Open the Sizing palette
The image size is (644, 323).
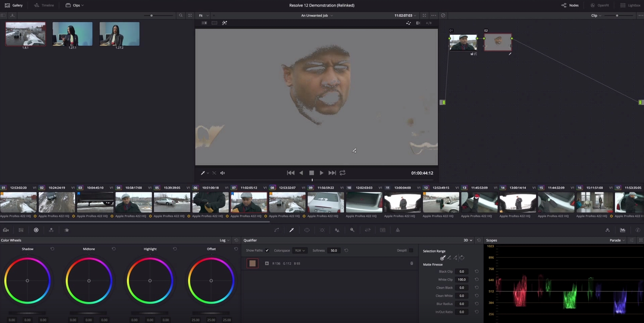367,230
